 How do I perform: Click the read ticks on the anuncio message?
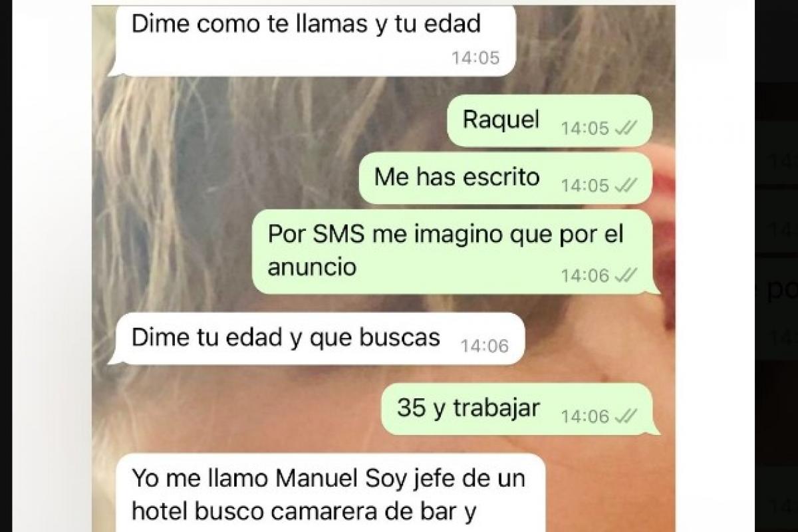[625, 275]
